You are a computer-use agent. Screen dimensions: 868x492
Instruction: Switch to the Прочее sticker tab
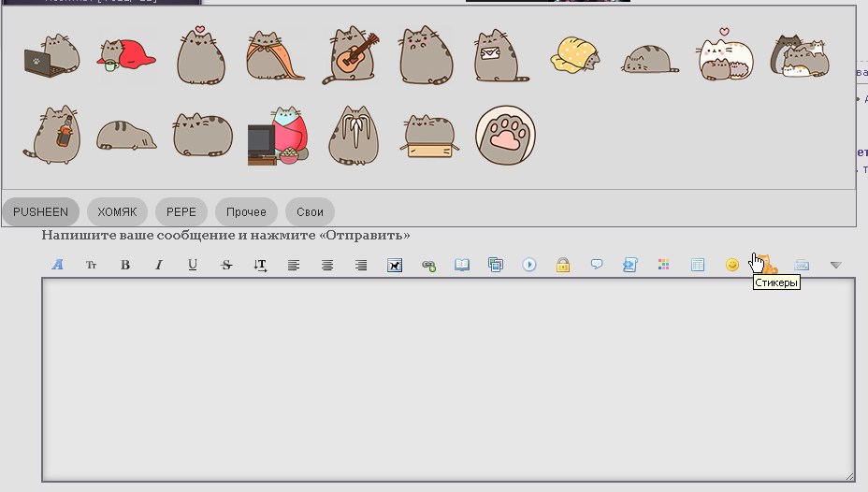(246, 212)
